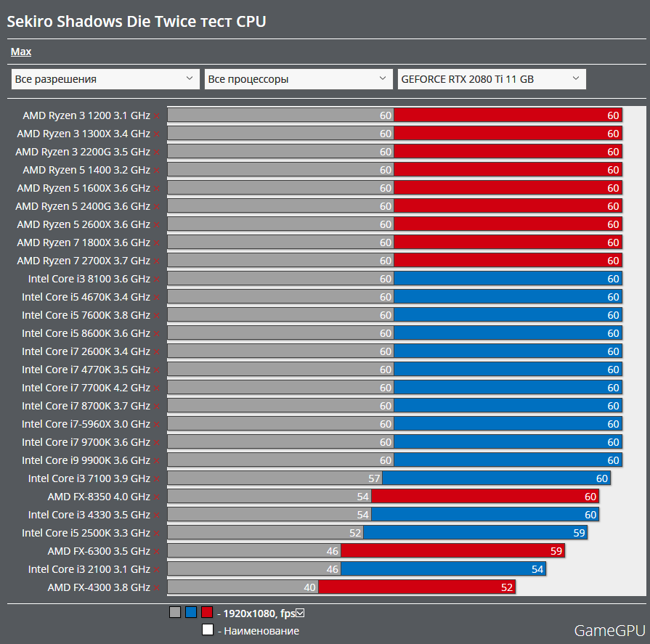Remove AMD Ryzen 3 1200 row with red X
This screenshot has height=644, width=650.
156,115
